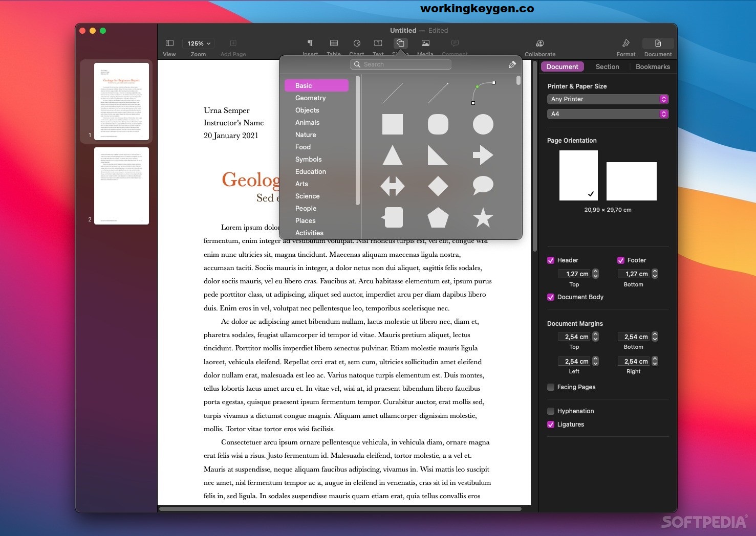756x536 pixels.
Task: Open the Any Printer dropdown
Action: 608,99
